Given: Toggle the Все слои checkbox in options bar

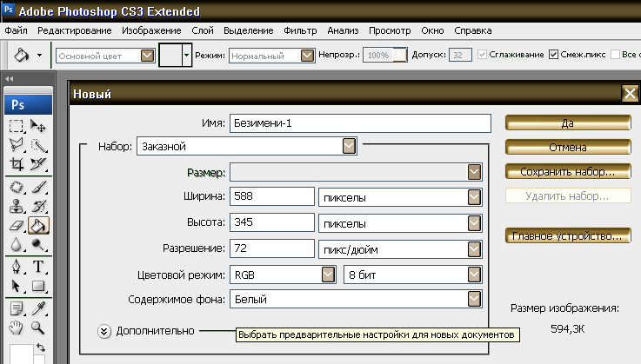Looking at the screenshot, I should point(615,55).
